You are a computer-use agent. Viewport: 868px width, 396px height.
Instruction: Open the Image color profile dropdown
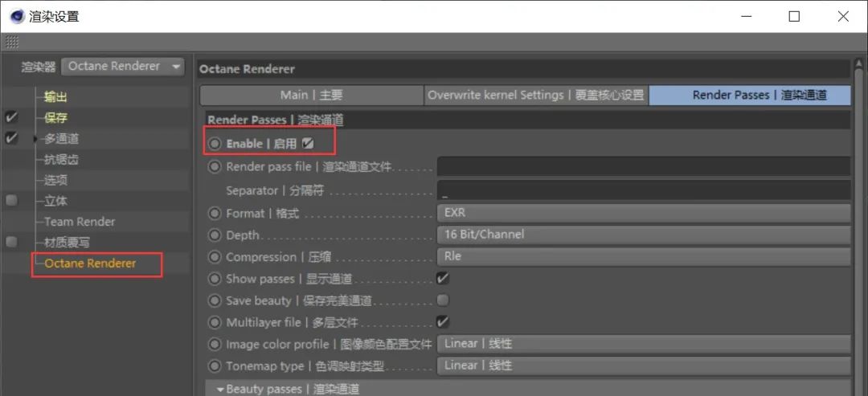[x=643, y=344]
